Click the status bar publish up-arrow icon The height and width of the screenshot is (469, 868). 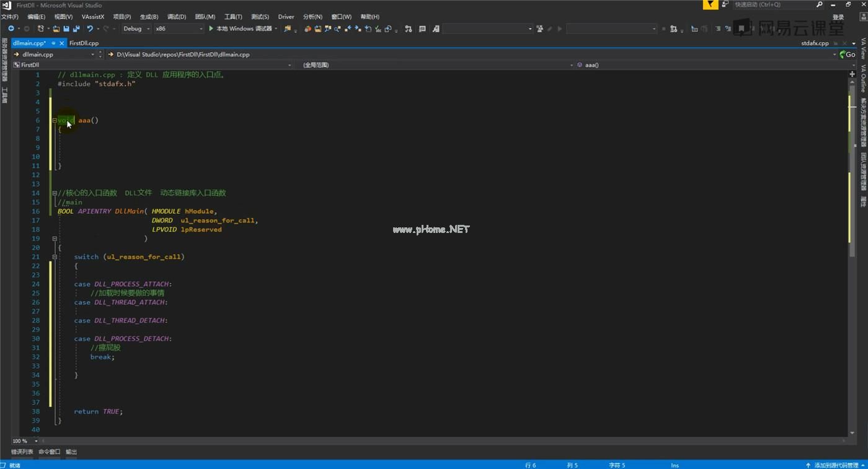tap(808, 465)
